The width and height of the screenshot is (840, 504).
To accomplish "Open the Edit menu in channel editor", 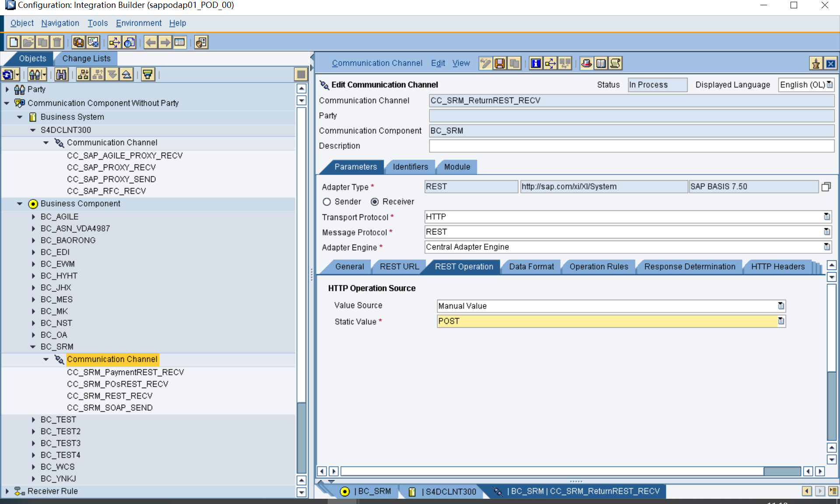I will pos(438,63).
